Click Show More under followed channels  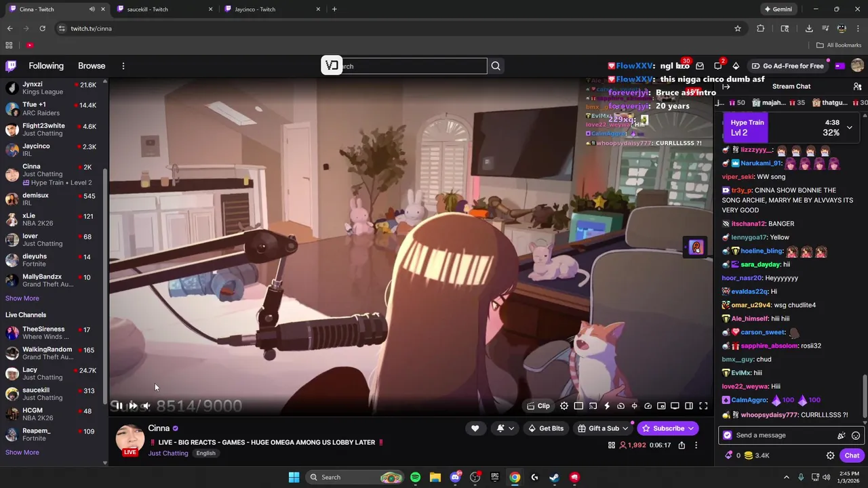pyautogui.click(x=22, y=298)
